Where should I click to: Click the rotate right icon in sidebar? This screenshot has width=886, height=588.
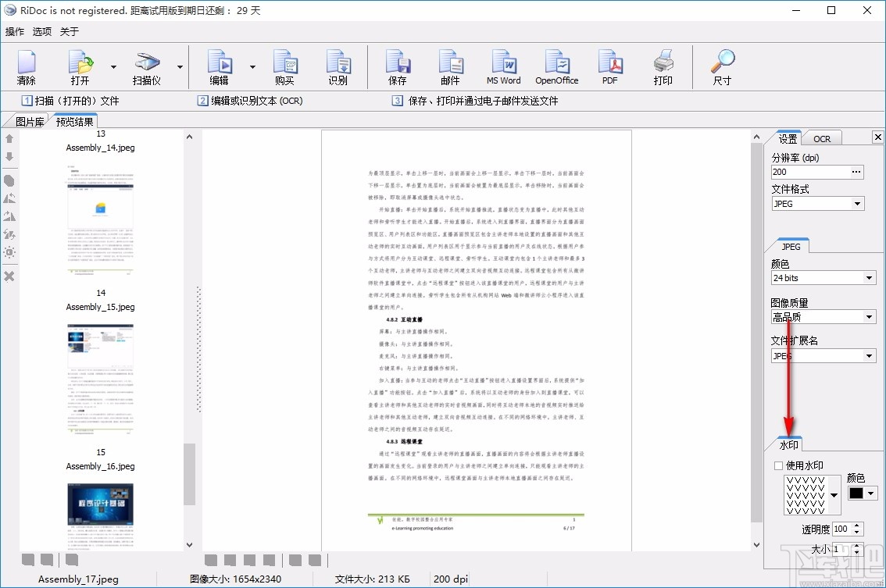point(9,216)
